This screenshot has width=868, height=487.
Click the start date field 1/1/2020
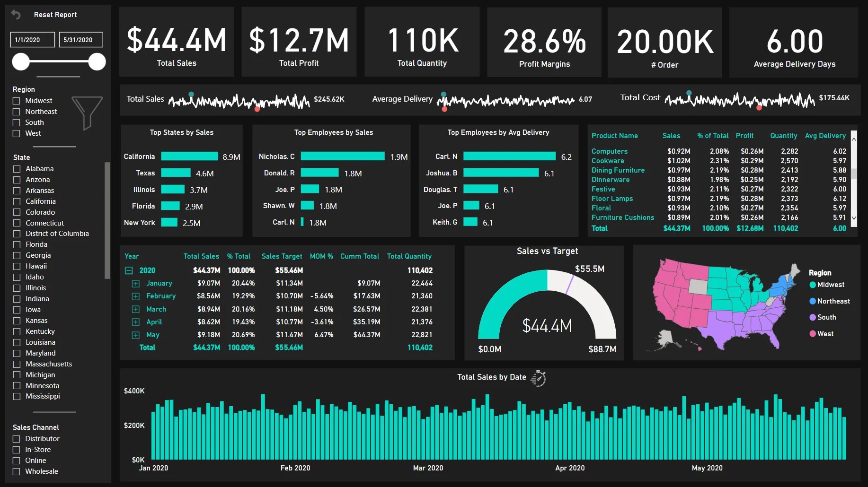point(32,40)
